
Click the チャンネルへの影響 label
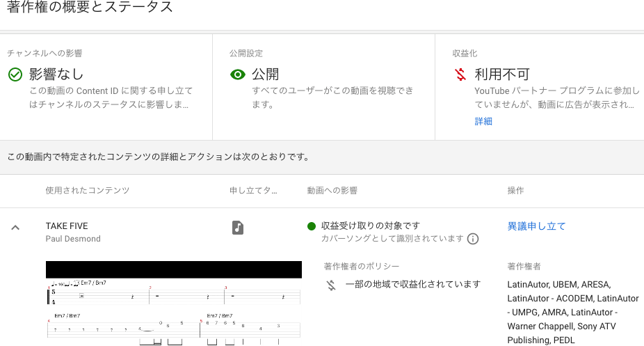point(45,53)
